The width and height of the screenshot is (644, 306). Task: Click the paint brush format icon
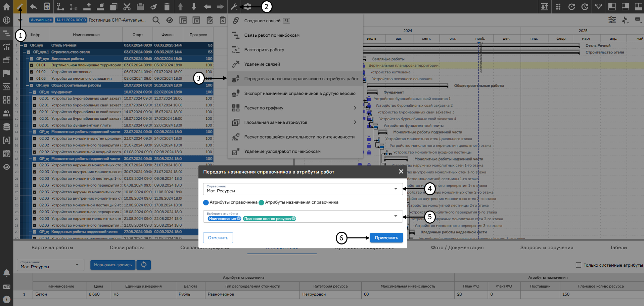click(x=153, y=7)
